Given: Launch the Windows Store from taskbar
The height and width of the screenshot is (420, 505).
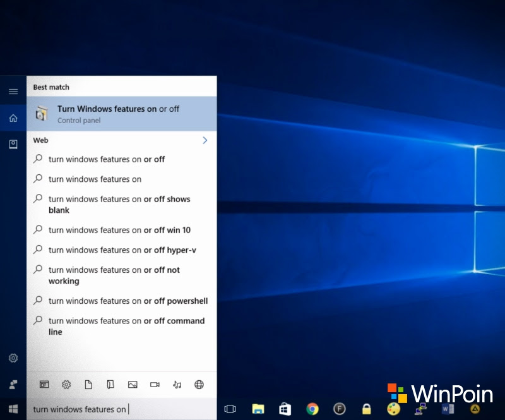Looking at the screenshot, I should point(285,409).
